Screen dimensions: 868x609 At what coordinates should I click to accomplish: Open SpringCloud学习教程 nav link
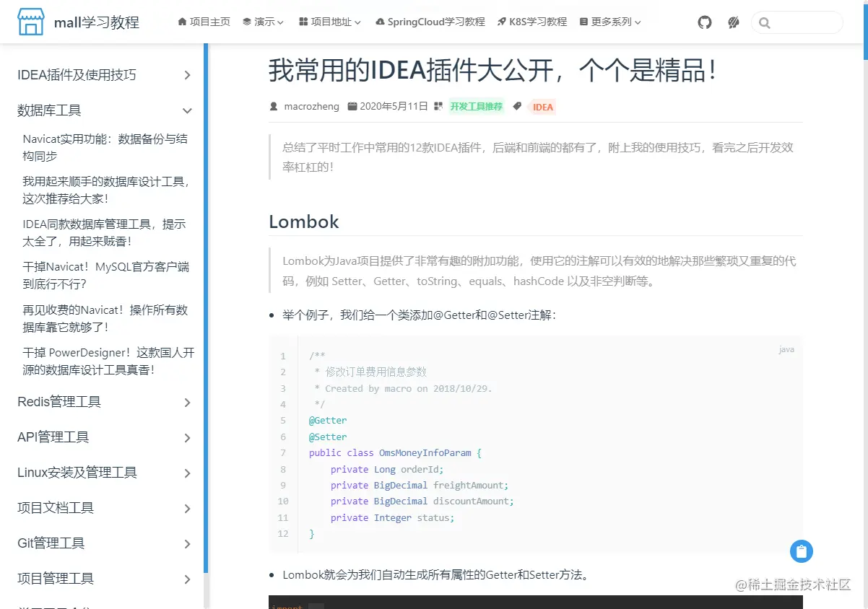430,22
